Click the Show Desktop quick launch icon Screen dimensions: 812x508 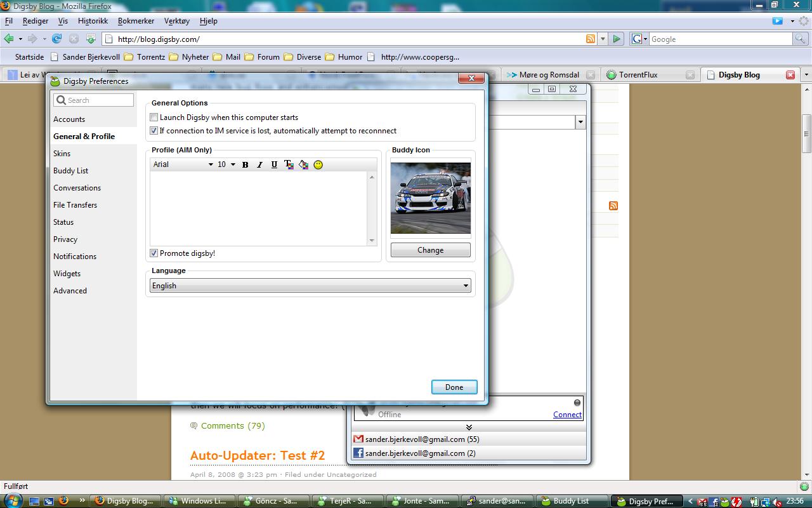click(x=34, y=501)
